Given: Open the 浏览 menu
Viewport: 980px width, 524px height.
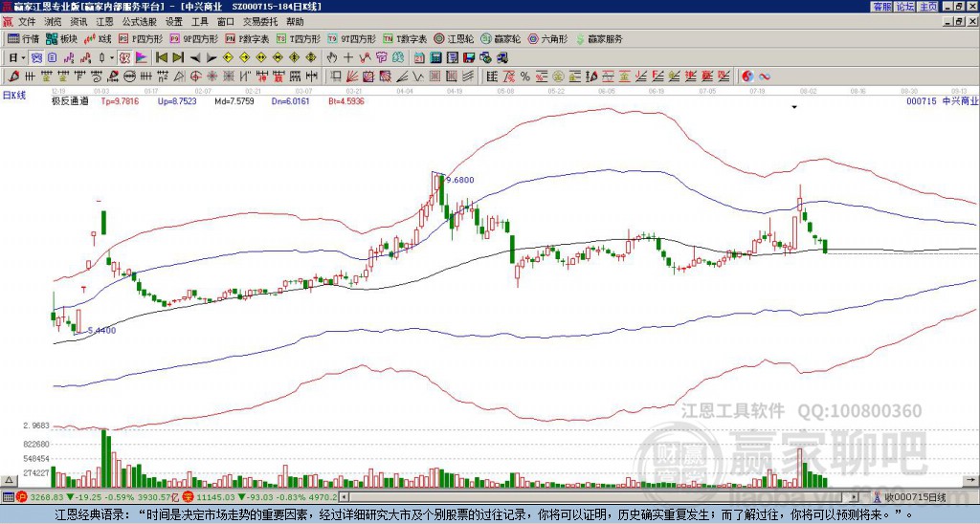Looking at the screenshot, I should [x=54, y=22].
